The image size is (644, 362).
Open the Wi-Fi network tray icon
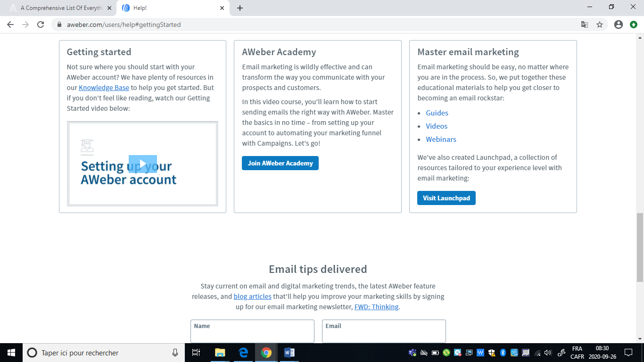pos(537,353)
